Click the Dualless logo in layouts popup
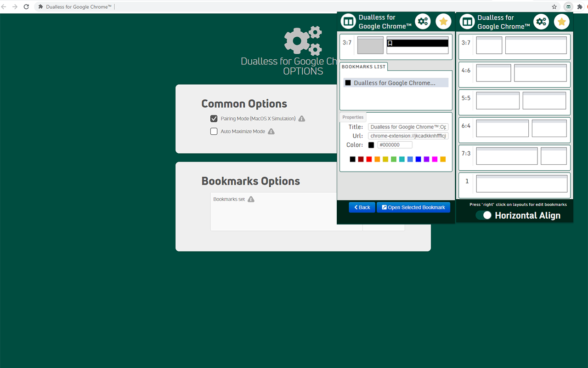 pos(467,22)
